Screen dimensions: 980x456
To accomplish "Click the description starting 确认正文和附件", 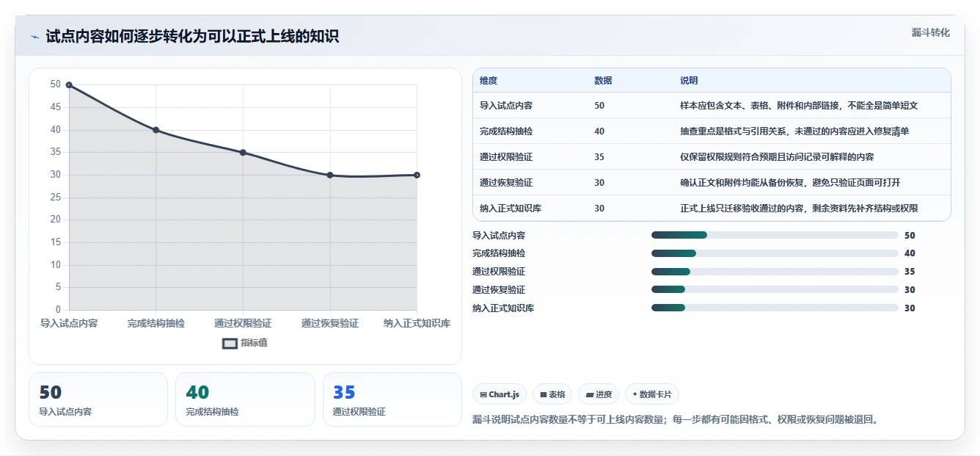I will pyautogui.click(x=790, y=183).
